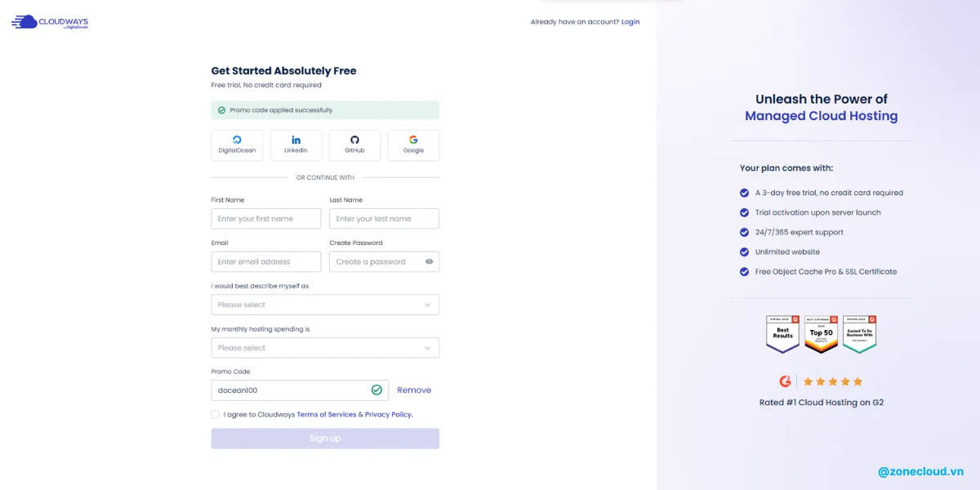Click 'Rated #1 Cloud Hosting on G2' text
This screenshot has width=980, height=490.
coord(822,403)
